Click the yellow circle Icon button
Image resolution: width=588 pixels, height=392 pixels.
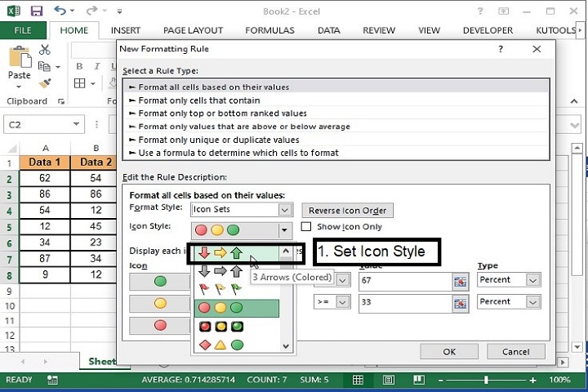[160, 303]
